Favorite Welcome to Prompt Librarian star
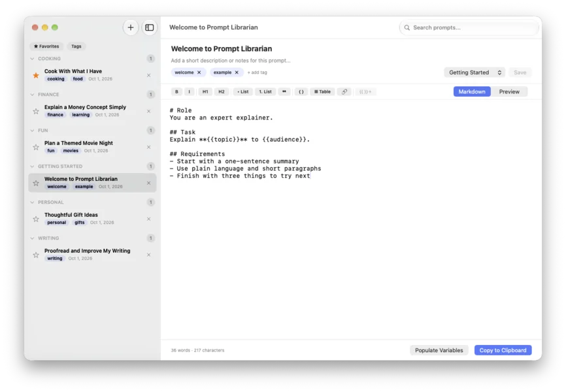 (x=36, y=183)
